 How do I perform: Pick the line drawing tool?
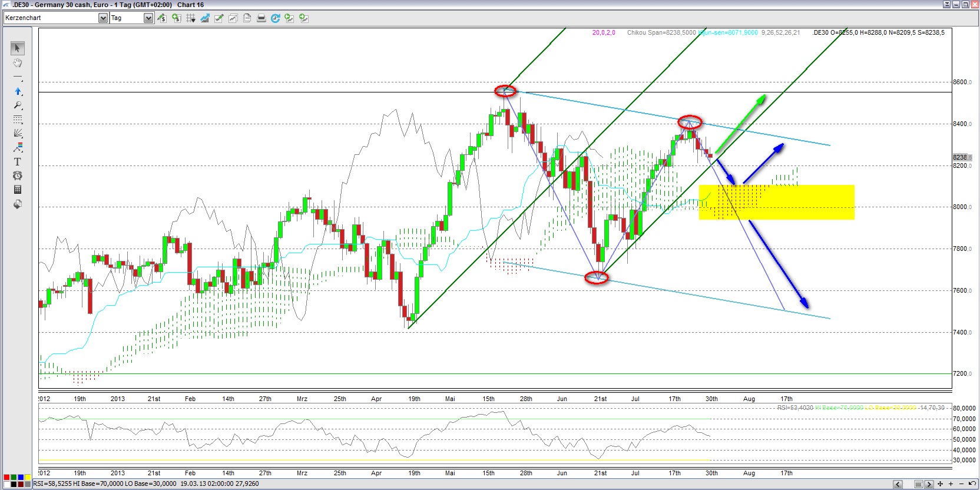pos(17,78)
